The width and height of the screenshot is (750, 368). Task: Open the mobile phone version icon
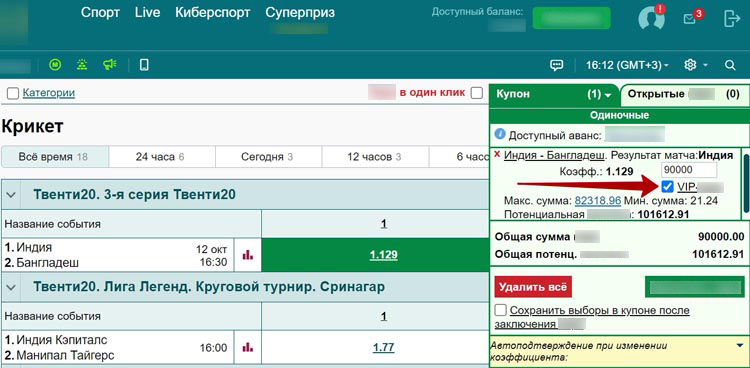point(144,65)
